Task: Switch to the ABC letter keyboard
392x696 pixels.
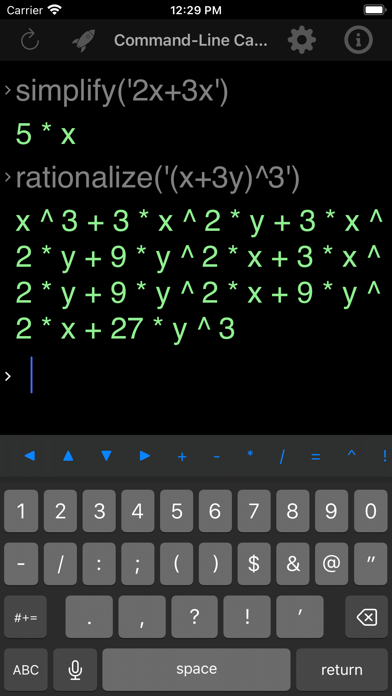Action: (26, 669)
